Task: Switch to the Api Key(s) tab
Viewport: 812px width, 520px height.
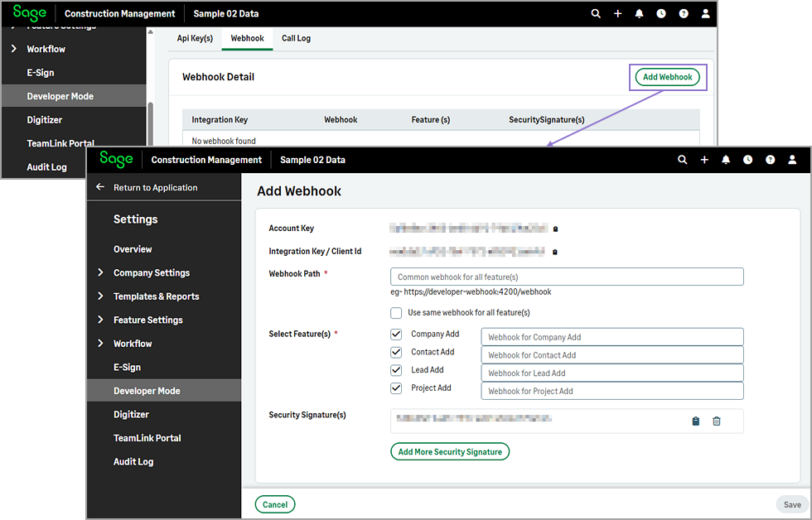Action: (195, 38)
